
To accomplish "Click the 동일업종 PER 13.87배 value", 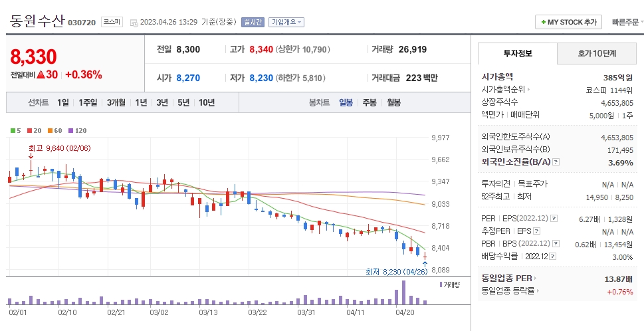I will tap(618, 279).
